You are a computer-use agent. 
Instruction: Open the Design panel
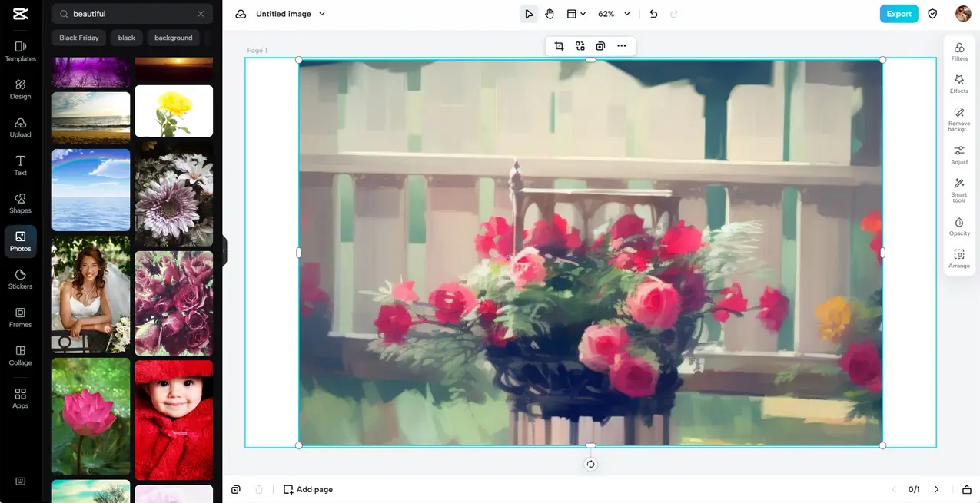pyautogui.click(x=20, y=89)
